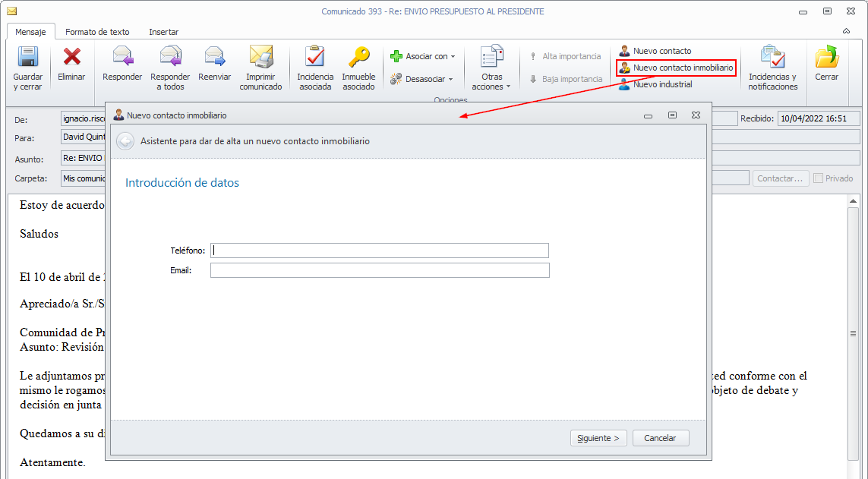Click the message scrollbar up arrow
Image resolution: width=868 pixels, height=479 pixels.
click(853, 200)
